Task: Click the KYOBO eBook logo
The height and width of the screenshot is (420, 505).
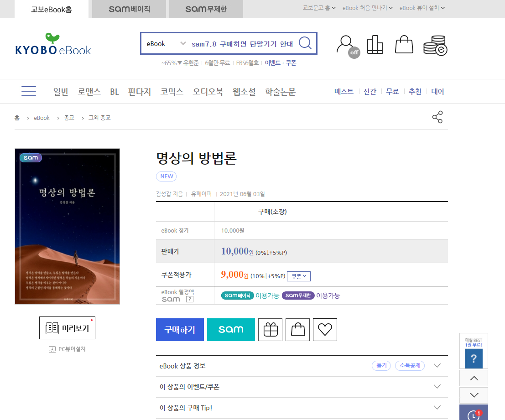Action: pos(53,44)
